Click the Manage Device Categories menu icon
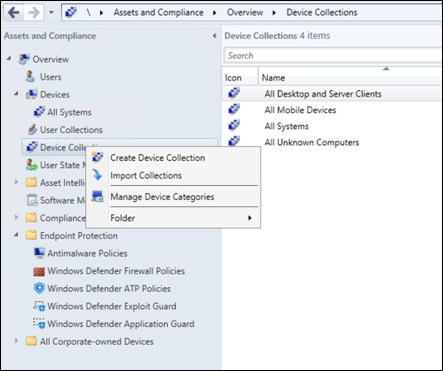This screenshot has width=443, height=371. pos(97,196)
